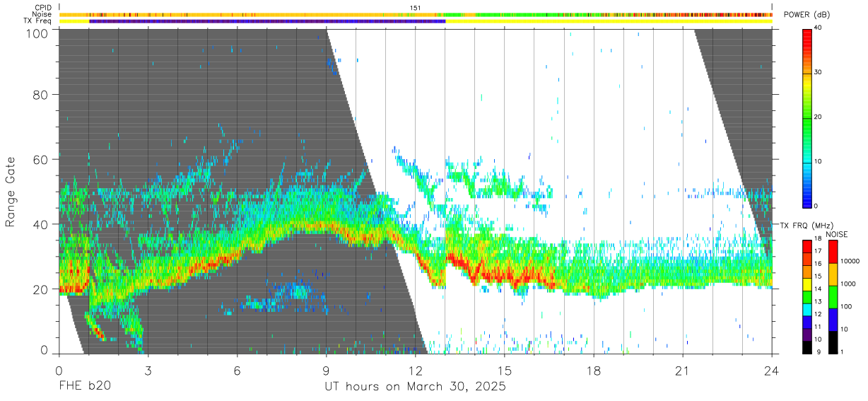This screenshot has width=868, height=401.
Task: Click the 'Range Gate' axis label
Action: click(11, 192)
